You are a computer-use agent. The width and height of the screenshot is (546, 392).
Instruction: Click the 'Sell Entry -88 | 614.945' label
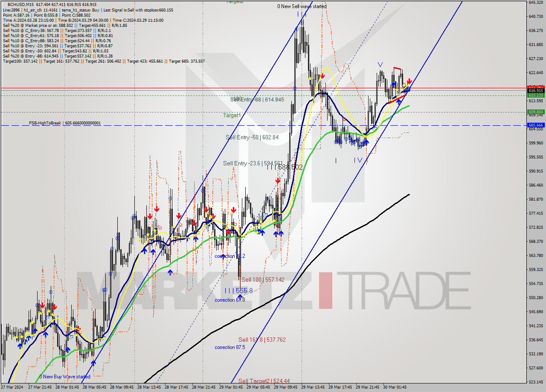coord(257,99)
